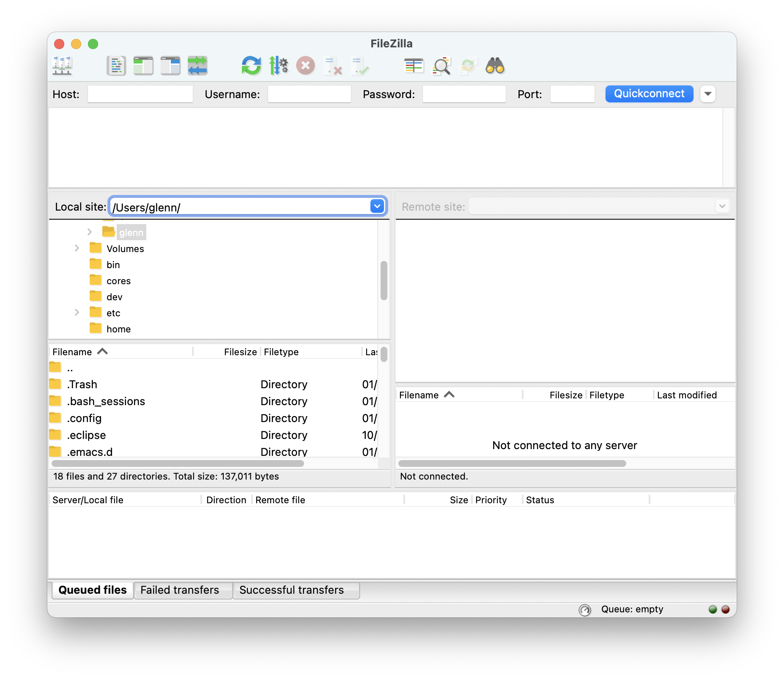Screen dimensions: 784x680
Task: Sort remote list by Last modified header
Action: [694, 395]
